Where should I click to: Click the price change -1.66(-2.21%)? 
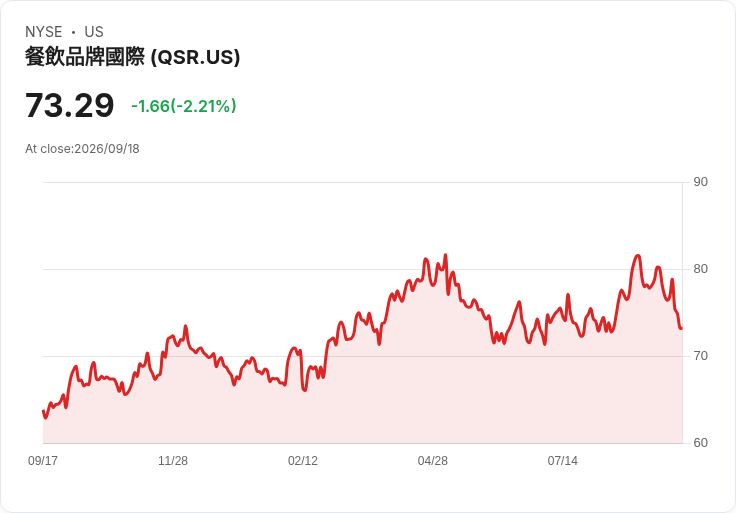184,106
